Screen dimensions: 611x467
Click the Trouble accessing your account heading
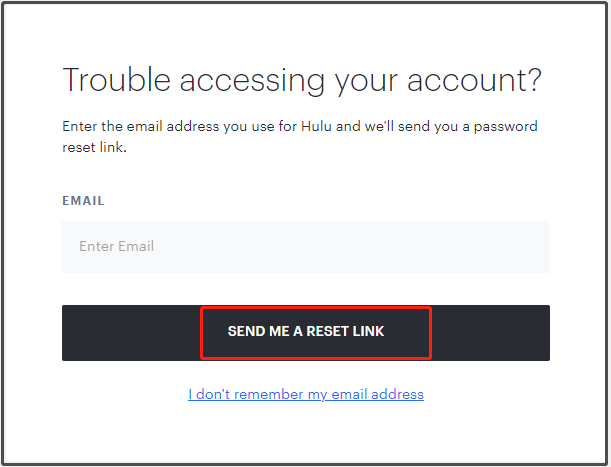point(302,80)
